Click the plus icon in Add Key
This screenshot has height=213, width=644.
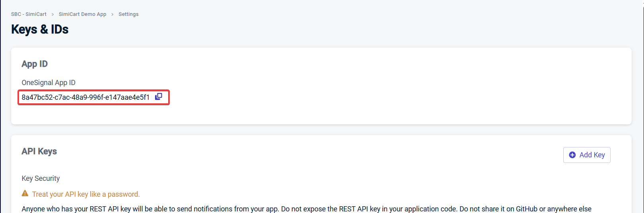pos(572,155)
